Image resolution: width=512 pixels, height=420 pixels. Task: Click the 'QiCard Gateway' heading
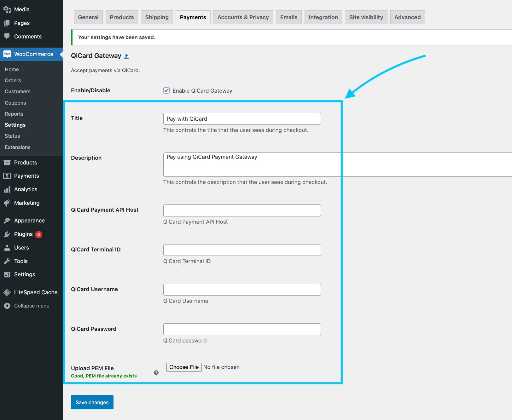pos(96,56)
